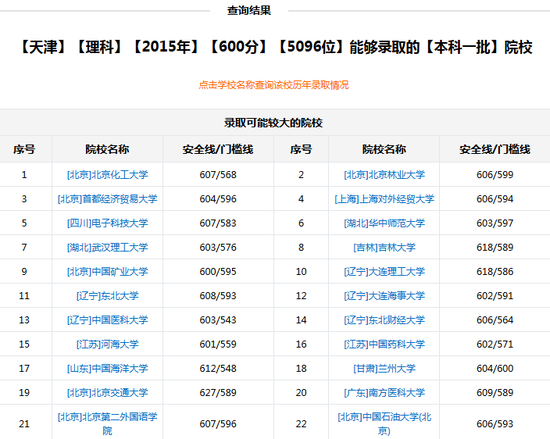Screen dimensions: 550x439
Task: Select the score cell 618/586
Action: [495, 271]
